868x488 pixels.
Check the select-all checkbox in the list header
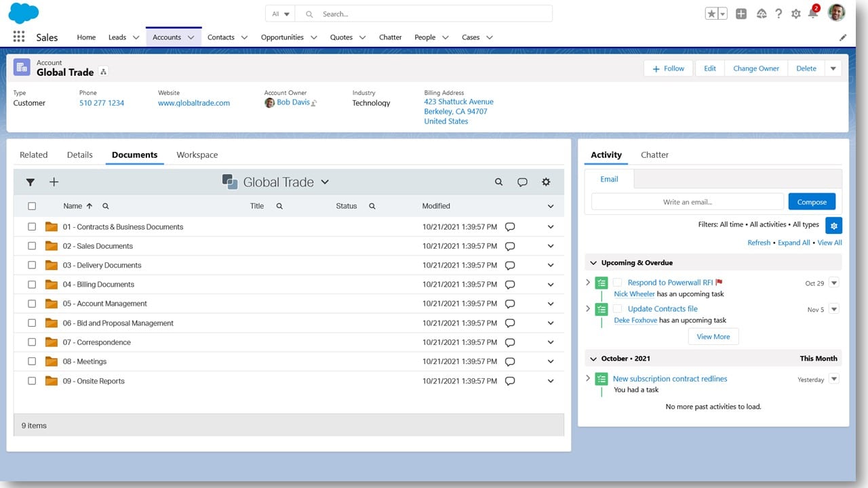32,205
